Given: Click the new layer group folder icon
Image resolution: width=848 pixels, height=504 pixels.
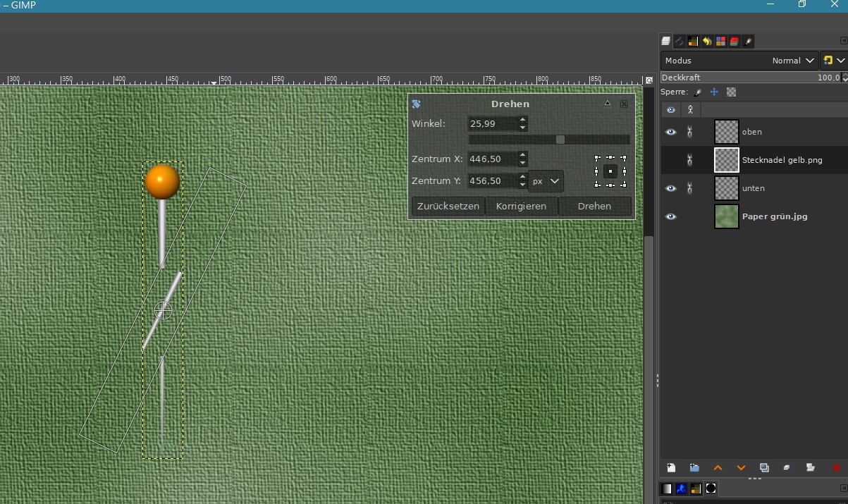Looking at the screenshot, I should point(694,467).
